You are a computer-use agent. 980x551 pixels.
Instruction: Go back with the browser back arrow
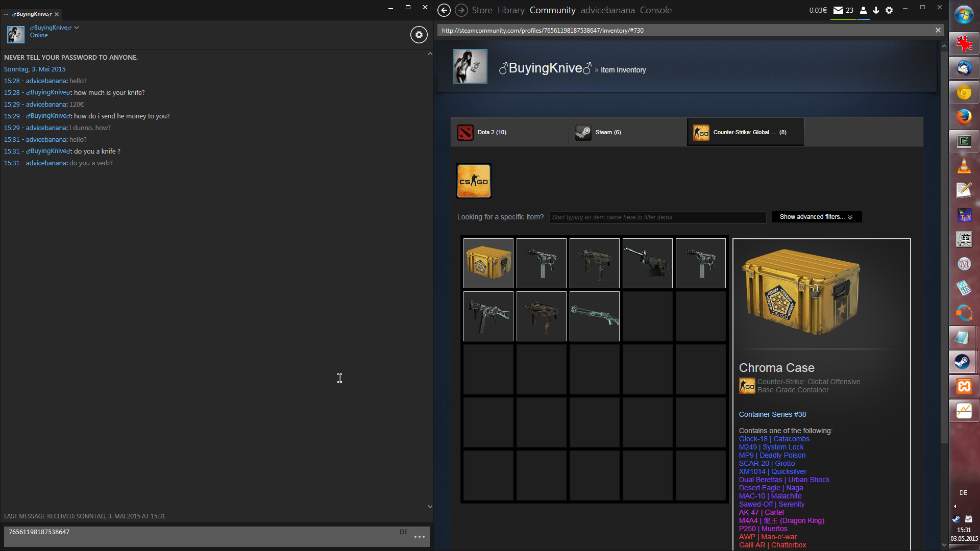[x=444, y=10]
